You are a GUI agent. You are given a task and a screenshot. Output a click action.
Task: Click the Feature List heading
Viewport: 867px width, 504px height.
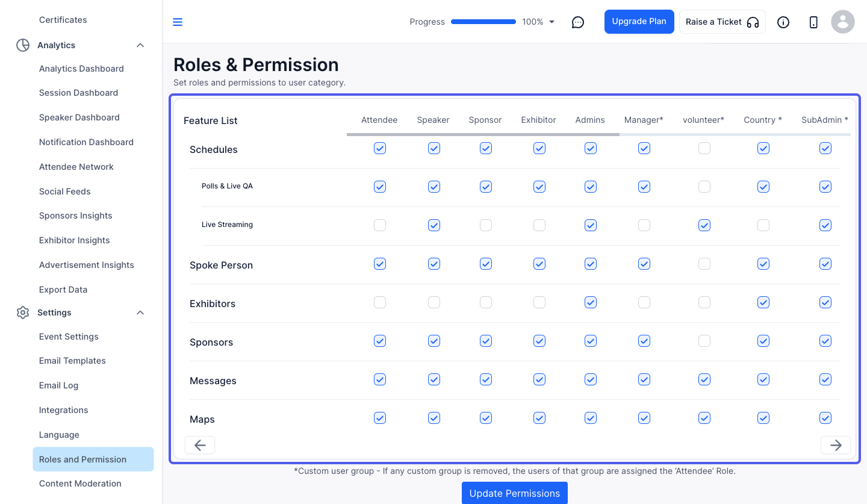pos(210,120)
